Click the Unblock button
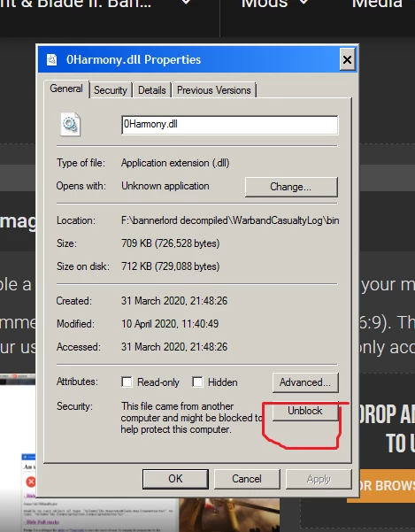 (305, 411)
